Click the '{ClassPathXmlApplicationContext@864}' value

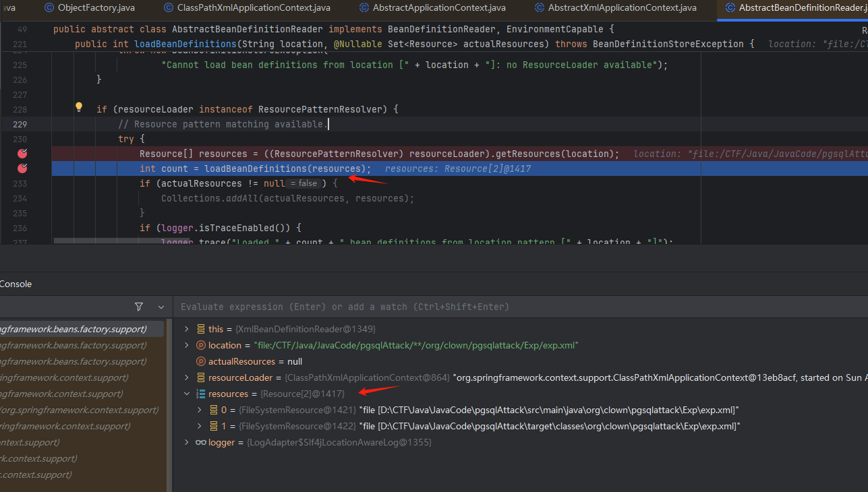(368, 377)
